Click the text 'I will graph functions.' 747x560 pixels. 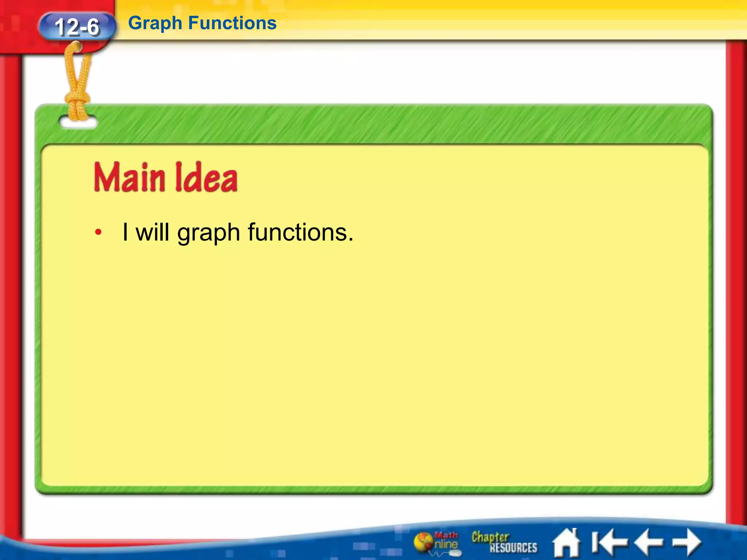[238, 232]
